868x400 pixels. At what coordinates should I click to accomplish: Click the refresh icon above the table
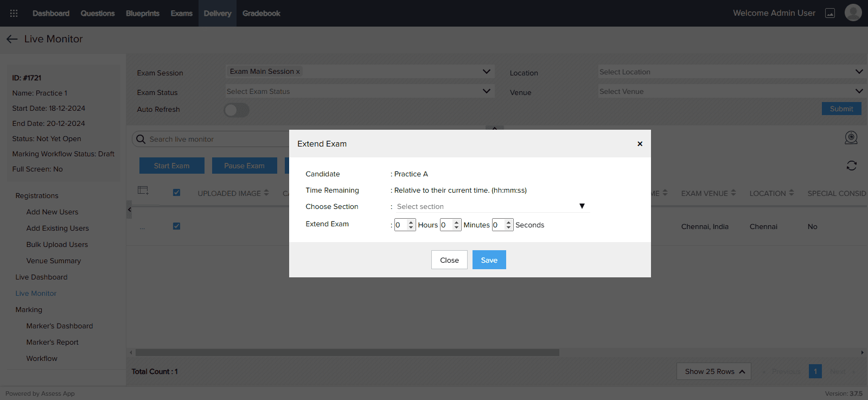pyautogui.click(x=851, y=166)
